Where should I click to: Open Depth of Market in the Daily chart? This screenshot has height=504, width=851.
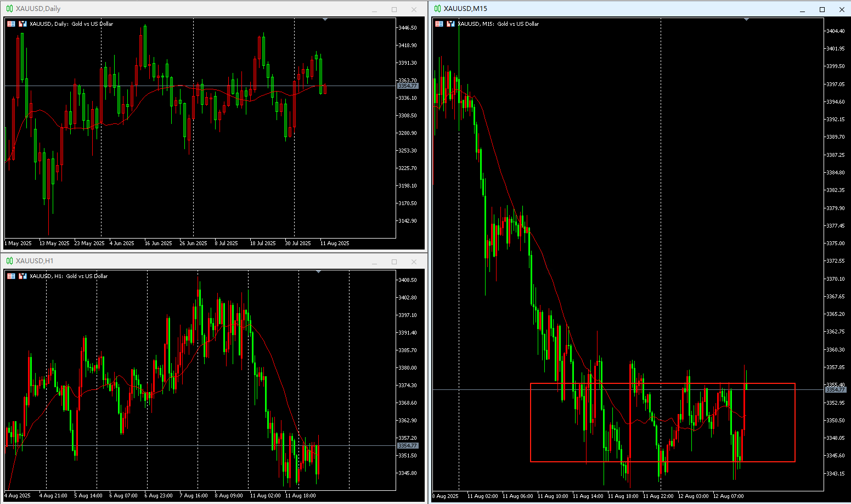[11, 24]
